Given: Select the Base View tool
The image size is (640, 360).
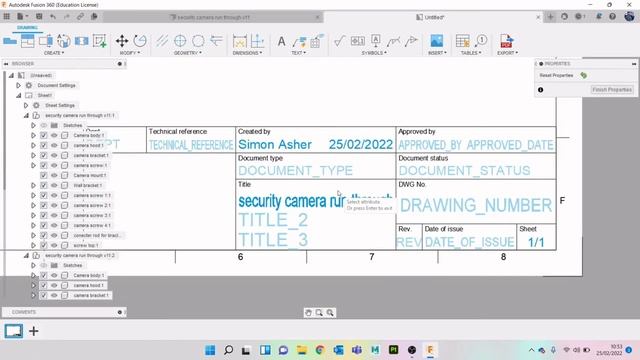Looking at the screenshot, I should [10, 41].
